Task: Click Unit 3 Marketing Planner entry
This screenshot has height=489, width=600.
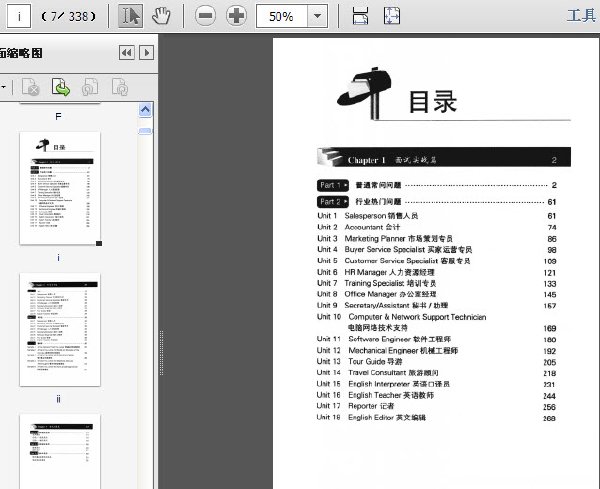Action: point(437,238)
